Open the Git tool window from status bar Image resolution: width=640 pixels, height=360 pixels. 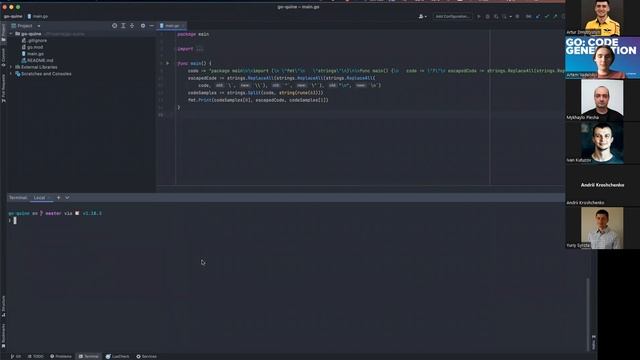pos(16,356)
